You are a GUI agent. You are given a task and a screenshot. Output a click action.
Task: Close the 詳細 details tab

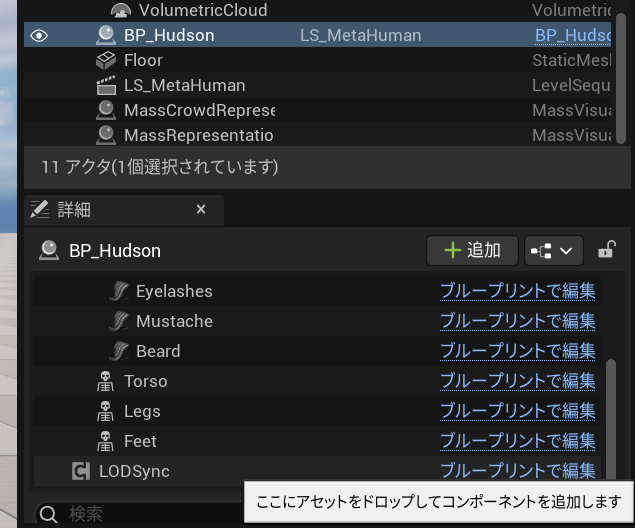(201, 210)
